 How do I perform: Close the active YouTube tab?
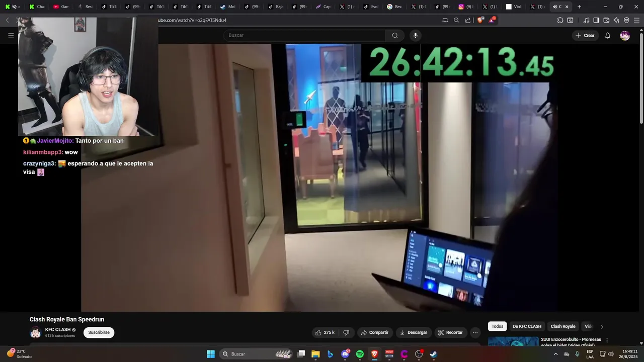[567, 7]
